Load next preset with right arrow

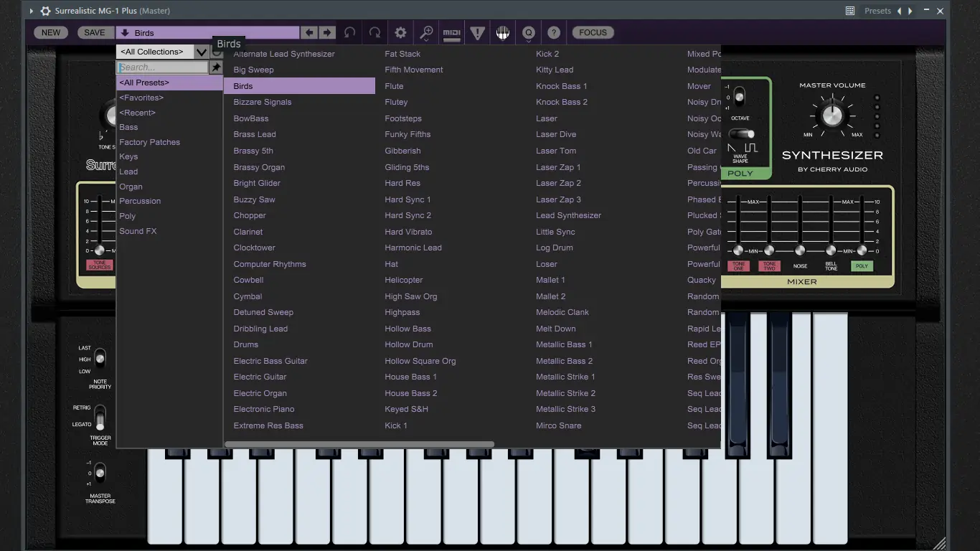[327, 32]
